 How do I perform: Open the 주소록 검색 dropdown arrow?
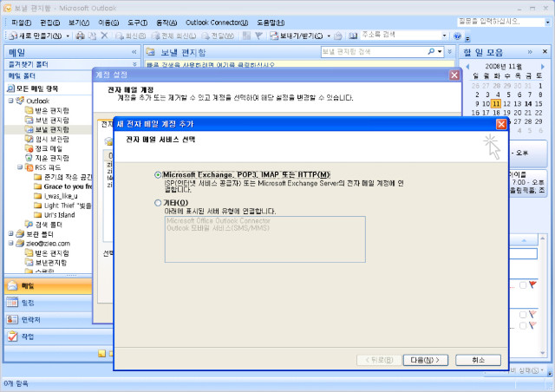(444, 36)
